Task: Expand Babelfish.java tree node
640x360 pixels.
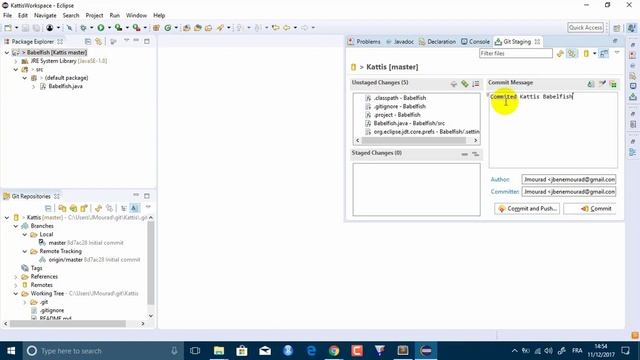Action: pyautogui.click(x=33, y=87)
